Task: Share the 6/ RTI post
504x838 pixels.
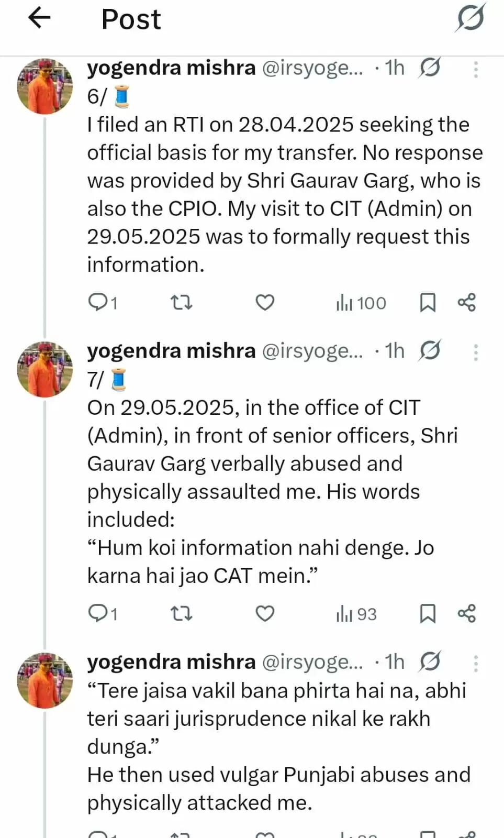Action: coord(466,302)
